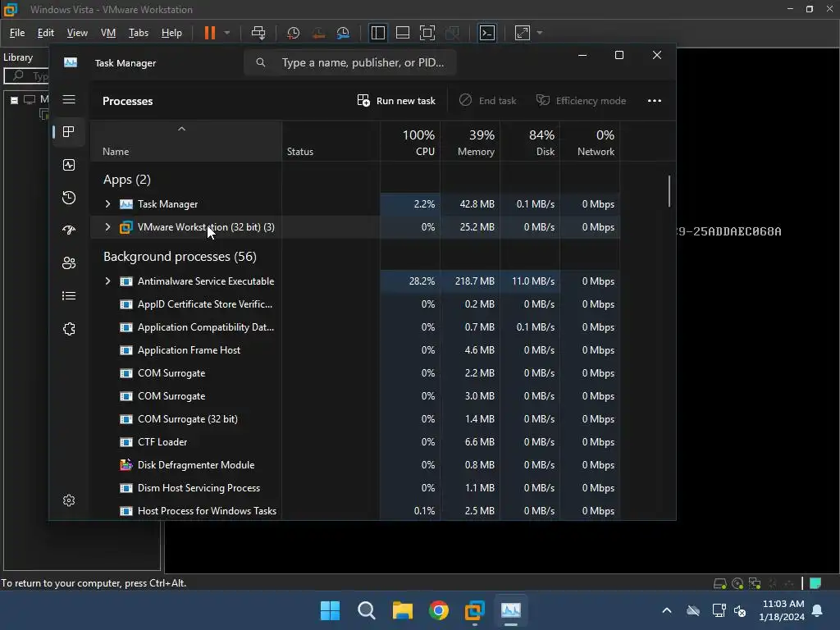The height and width of the screenshot is (630, 840).
Task: Open VMware stretch display dropdown arrow
Action: (x=540, y=33)
